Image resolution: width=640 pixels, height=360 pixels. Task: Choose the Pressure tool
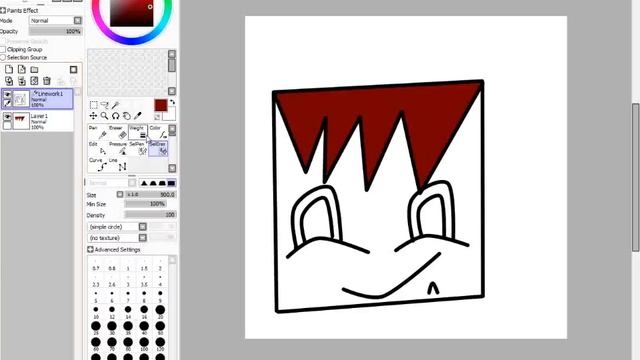pyautogui.click(x=118, y=149)
